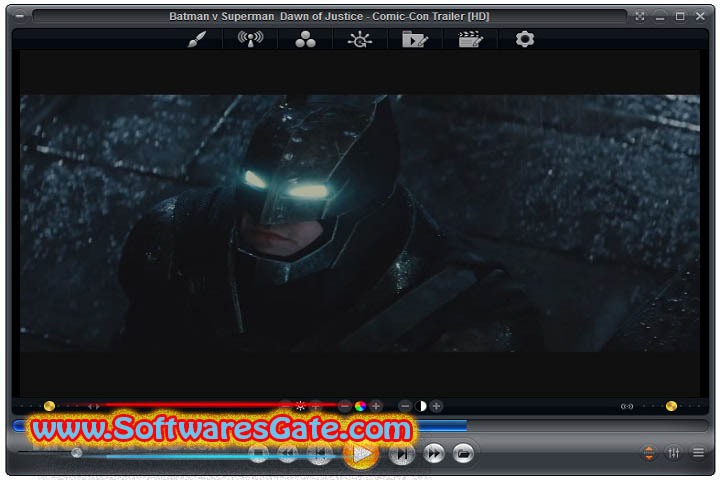This screenshot has width=720, height=480.
Task: Click the light-bulb toolbar icon
Action: click(x=360, y=40)
